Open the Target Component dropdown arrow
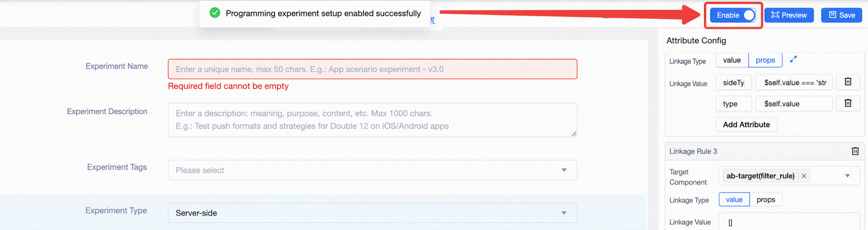868x230 pixels. coord(847,176)
